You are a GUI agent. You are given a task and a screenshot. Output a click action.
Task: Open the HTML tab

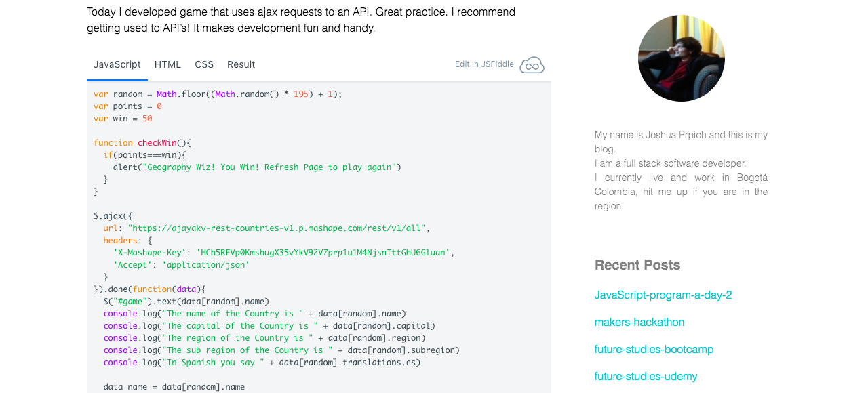click(167, 65)
